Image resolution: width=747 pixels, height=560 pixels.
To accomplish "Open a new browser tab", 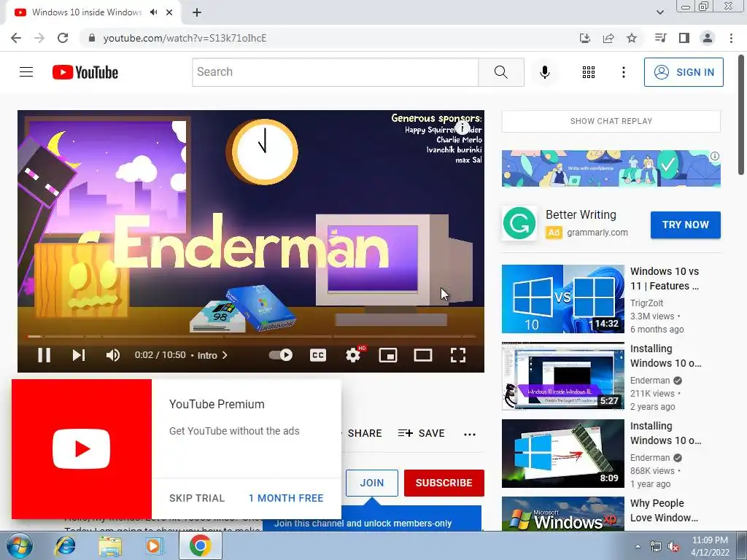I will point(197,12).
